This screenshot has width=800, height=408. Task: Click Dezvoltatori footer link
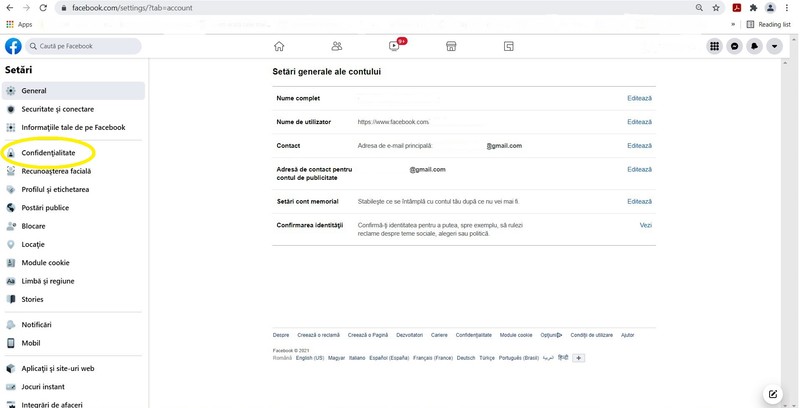tap(410, 335)
